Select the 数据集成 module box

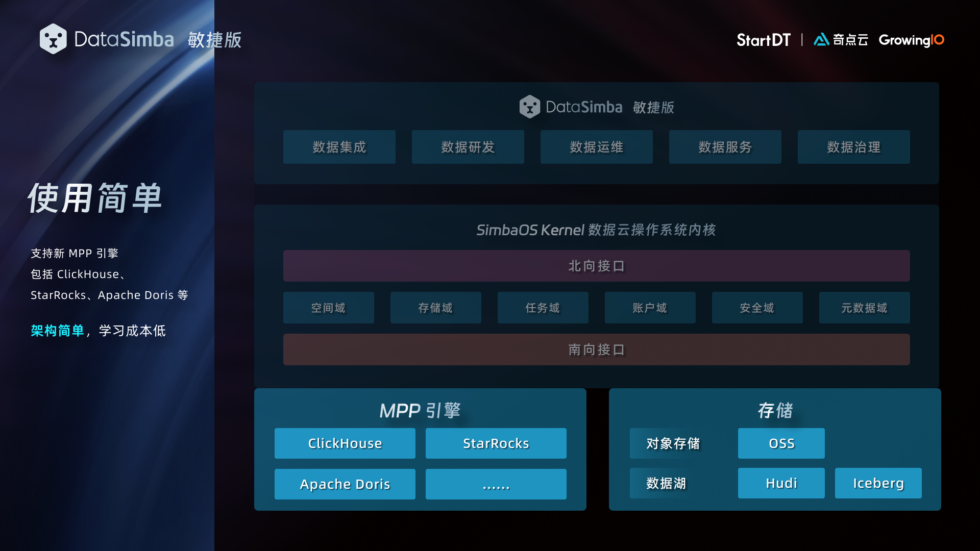tap(339, 147)
